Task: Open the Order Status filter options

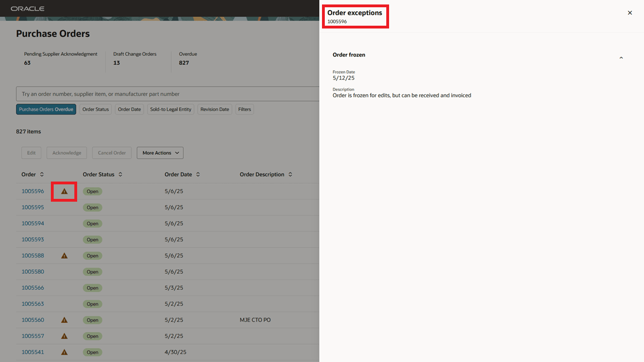Action: pos(95,109)
